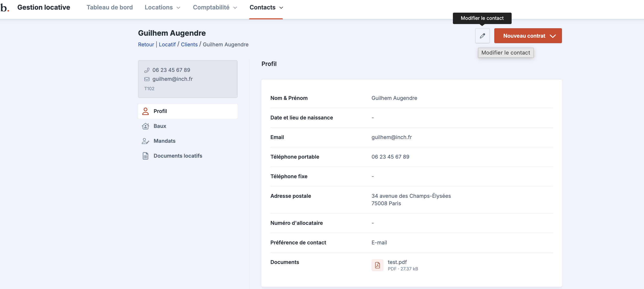Click the Clients breadcrumb link

pos(189,45)
